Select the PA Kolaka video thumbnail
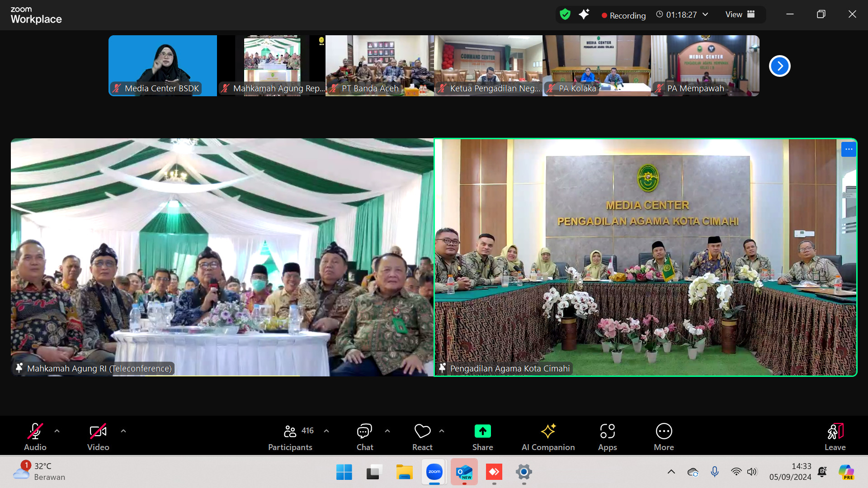The width and height of the screenshot is (868, 488). tap(597, 66)
